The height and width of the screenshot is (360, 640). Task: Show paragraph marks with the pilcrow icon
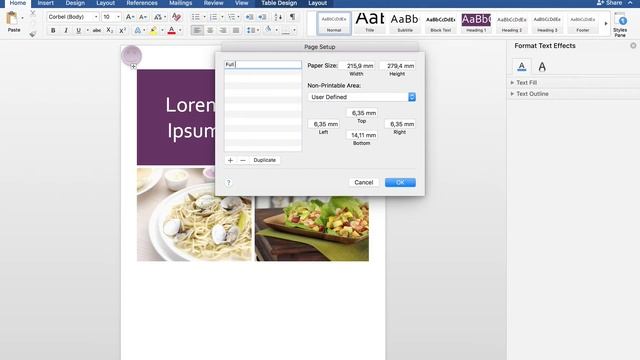[x=293, y=17]
